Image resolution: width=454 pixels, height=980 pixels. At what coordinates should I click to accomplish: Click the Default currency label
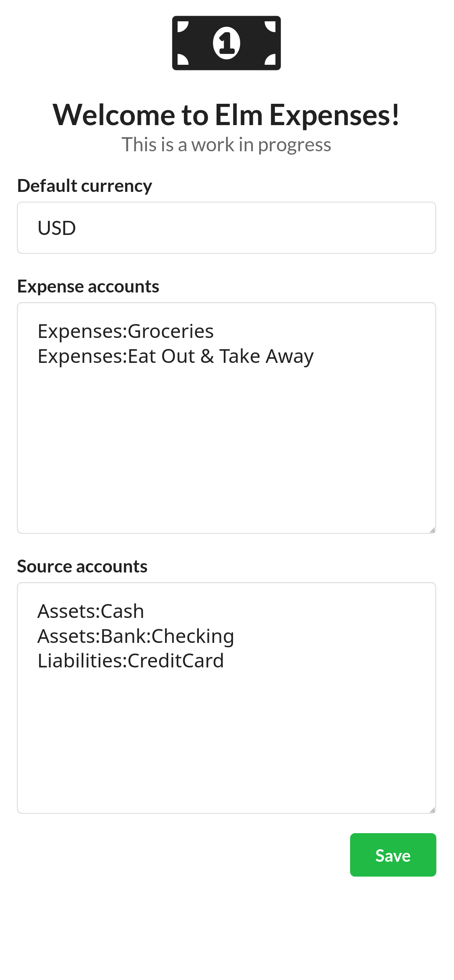click(85, 186)
